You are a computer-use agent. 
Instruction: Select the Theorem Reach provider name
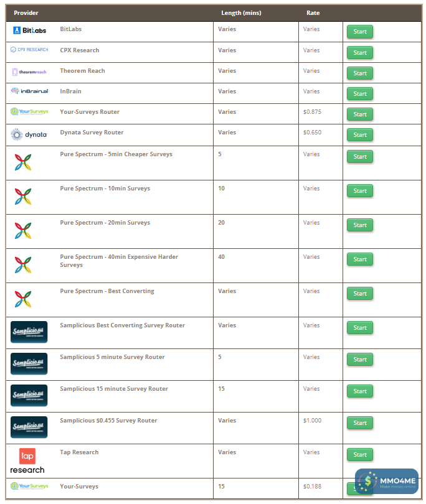82,71
